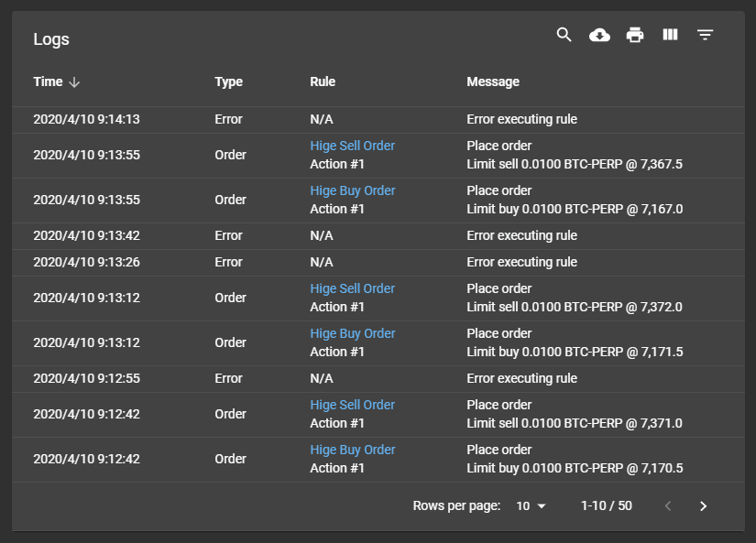Open Hige Sell Order link at 9:13:55

point(353,146)
